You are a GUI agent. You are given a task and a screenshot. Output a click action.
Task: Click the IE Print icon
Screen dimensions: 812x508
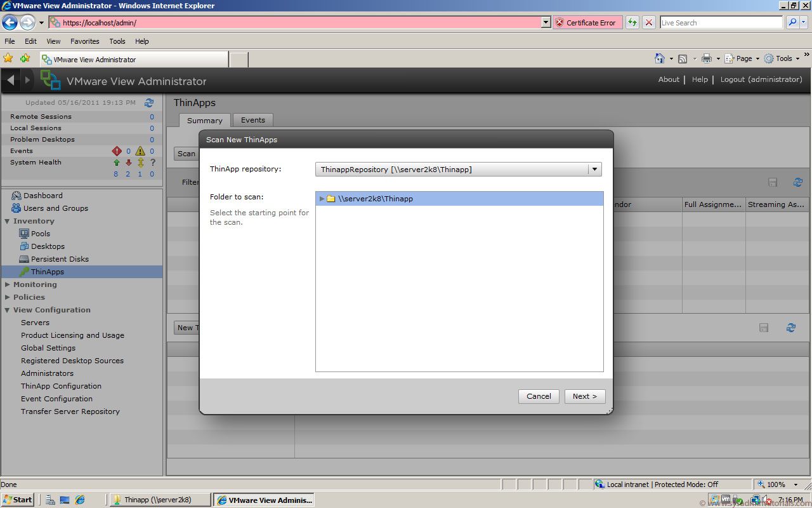pyautogui.click(x=707, y=58)
